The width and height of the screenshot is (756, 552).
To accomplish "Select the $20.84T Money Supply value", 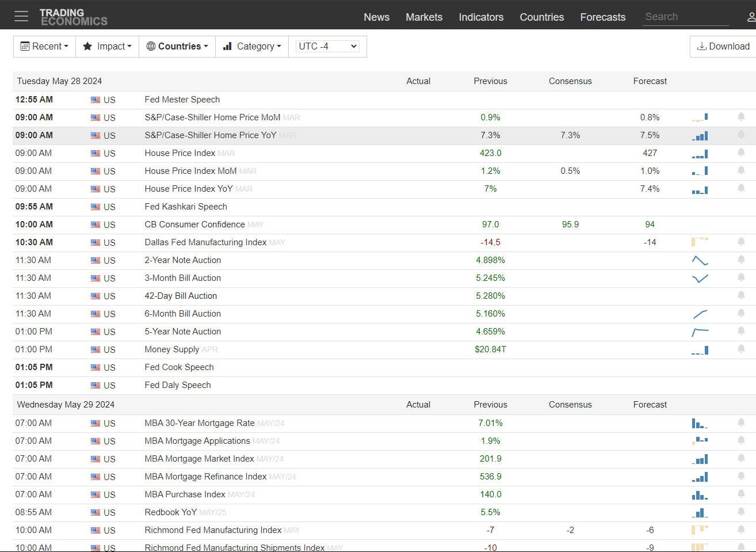I will coord(490,349).
